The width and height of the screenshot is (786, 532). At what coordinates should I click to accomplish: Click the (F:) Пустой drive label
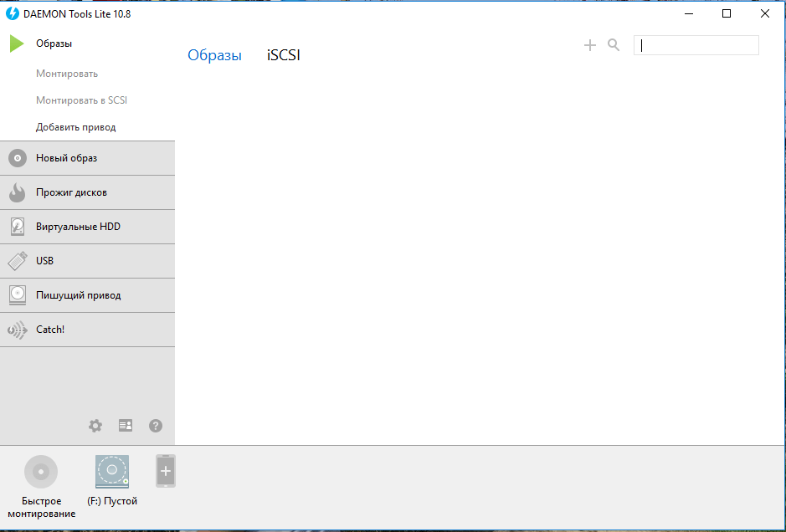coord(112,501)
